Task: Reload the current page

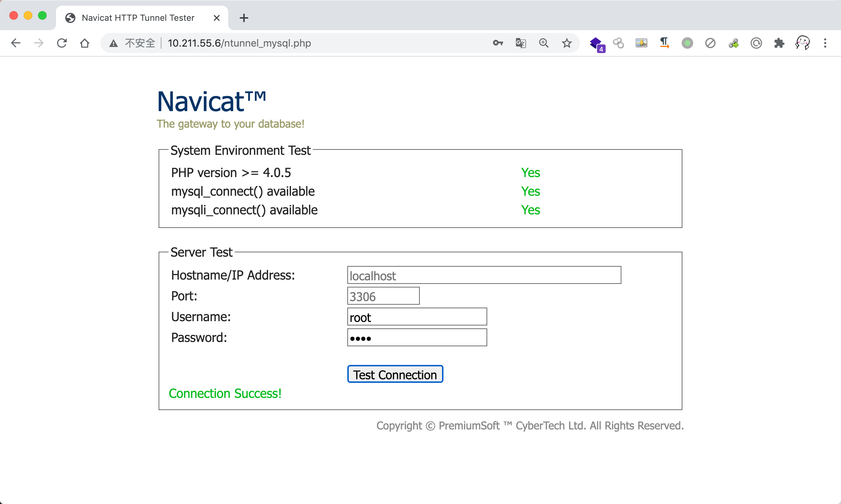Action: (62, 43)
